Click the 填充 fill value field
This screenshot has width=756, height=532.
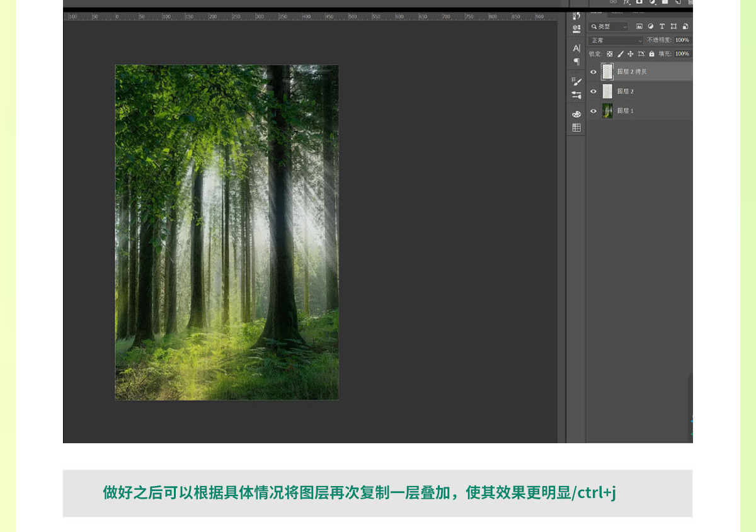[x=682, y=54]
